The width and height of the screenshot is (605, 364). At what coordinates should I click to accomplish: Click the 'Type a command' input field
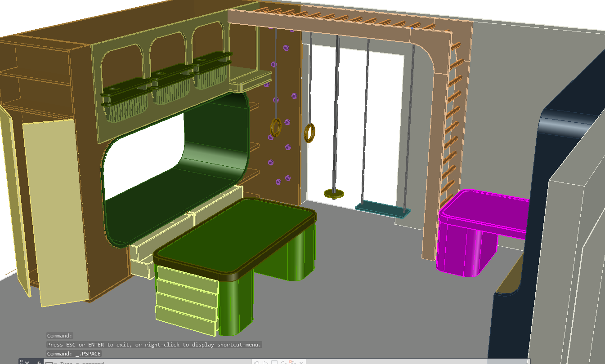[135, 363]
